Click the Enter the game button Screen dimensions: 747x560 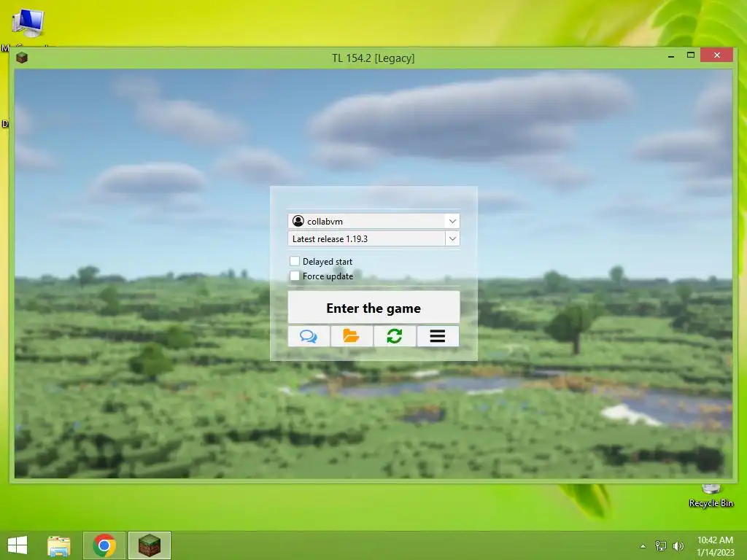(x=373, y=308)
